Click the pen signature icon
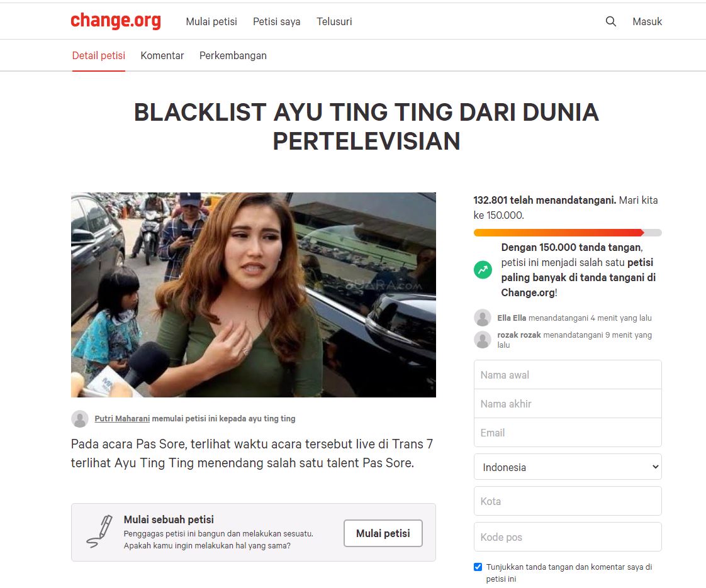The image size is (706, 588). [99, 531]
